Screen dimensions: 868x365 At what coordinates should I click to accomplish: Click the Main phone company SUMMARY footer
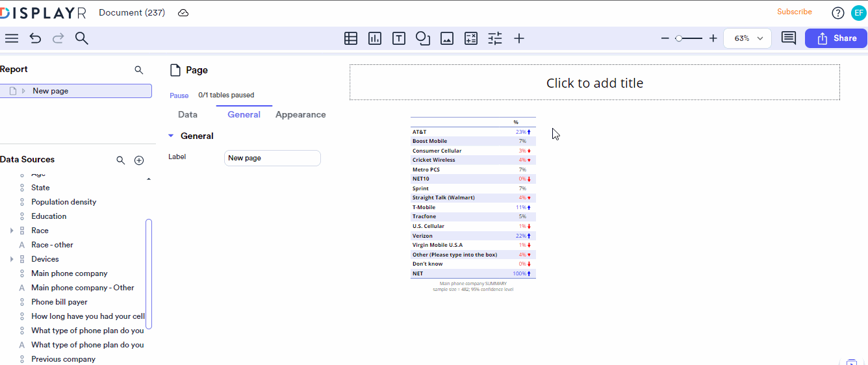473,284
